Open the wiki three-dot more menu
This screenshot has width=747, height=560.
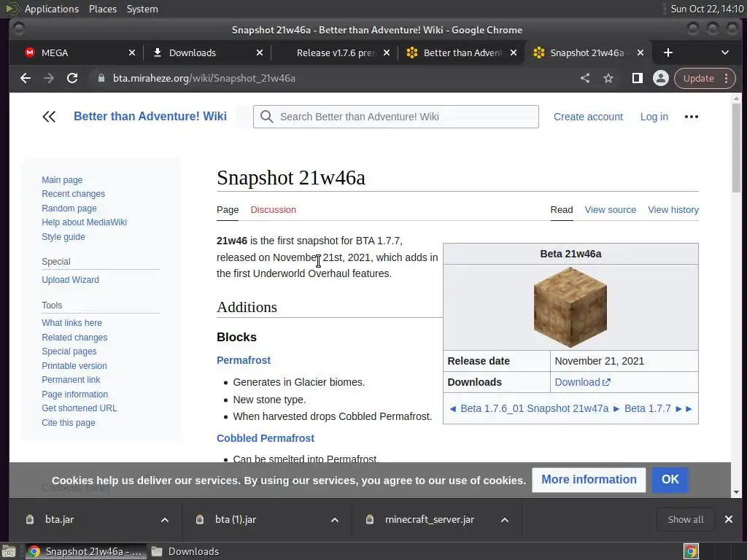point(692,117)
